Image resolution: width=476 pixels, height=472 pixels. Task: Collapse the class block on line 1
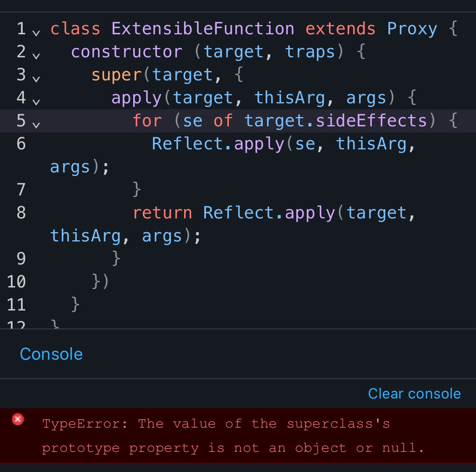tap(36, 32)
